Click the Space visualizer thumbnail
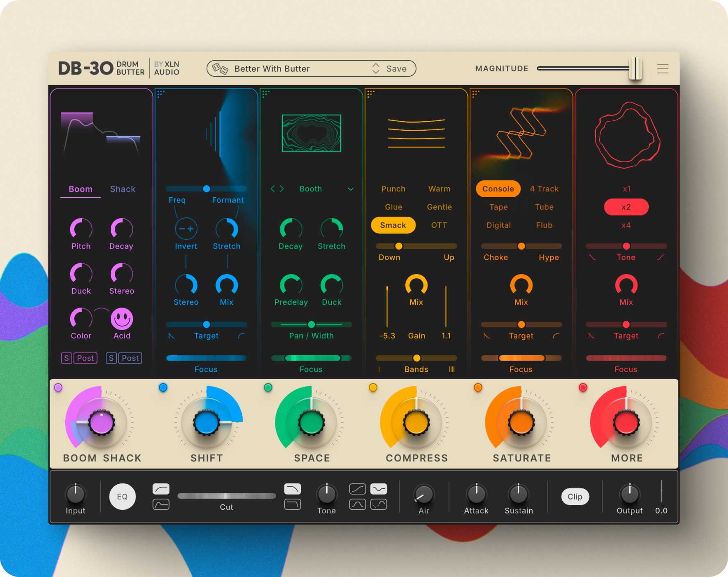Screen dimensions: 728x577 coord(312,133)
